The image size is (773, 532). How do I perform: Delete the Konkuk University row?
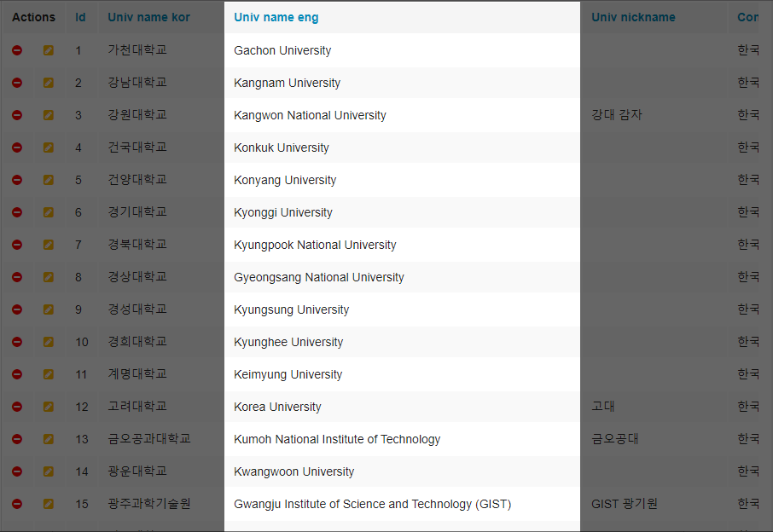pos(17,147)
